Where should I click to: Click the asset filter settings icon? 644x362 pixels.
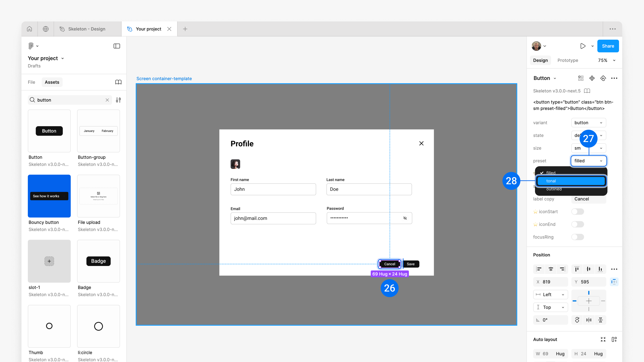pyautogui.click(x=118, y=100)
